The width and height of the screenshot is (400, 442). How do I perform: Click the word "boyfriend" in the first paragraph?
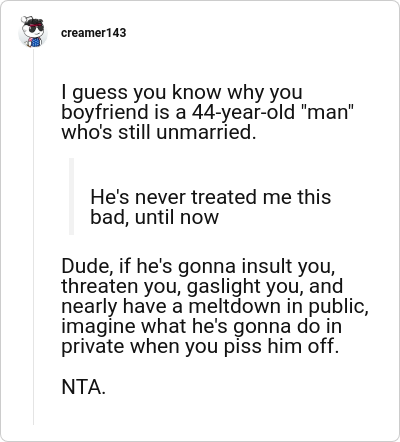click(x=105, y=112)
